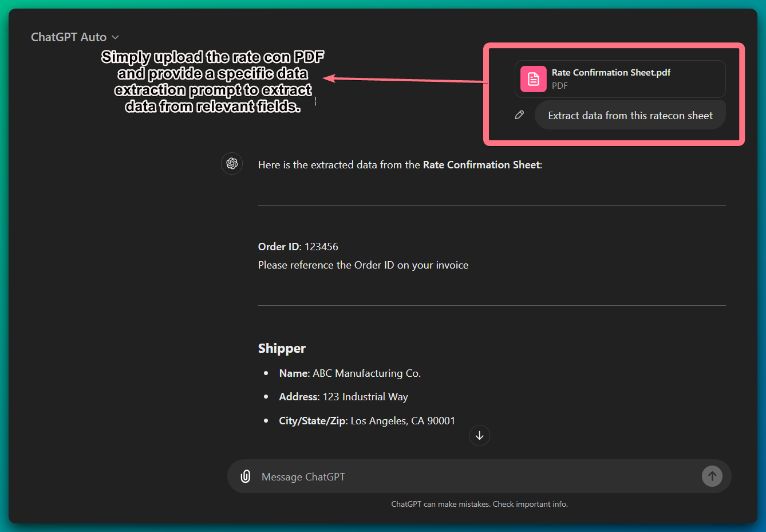Click the pencil edit-prompt icon
This screenshot has width=766, height=532.
[519, 115]
